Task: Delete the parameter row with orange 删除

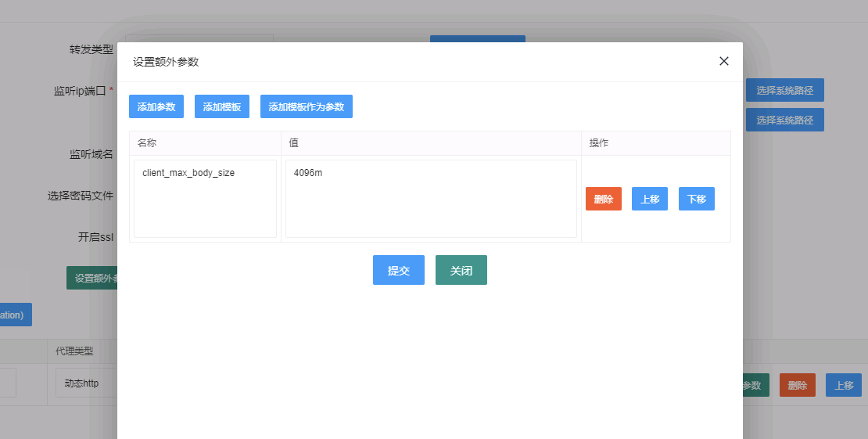Action: [603, 199]
